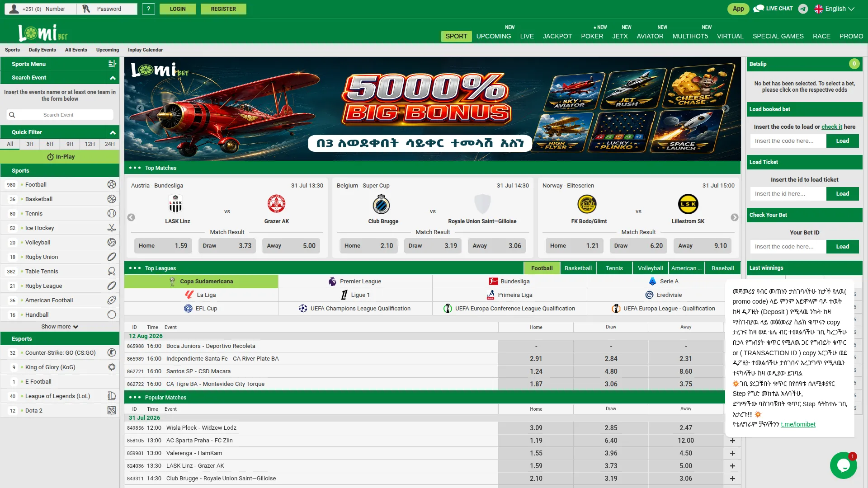Select the 3H quick filter
The height and width of the screenshot is (488, 868).
click(30, 144)
